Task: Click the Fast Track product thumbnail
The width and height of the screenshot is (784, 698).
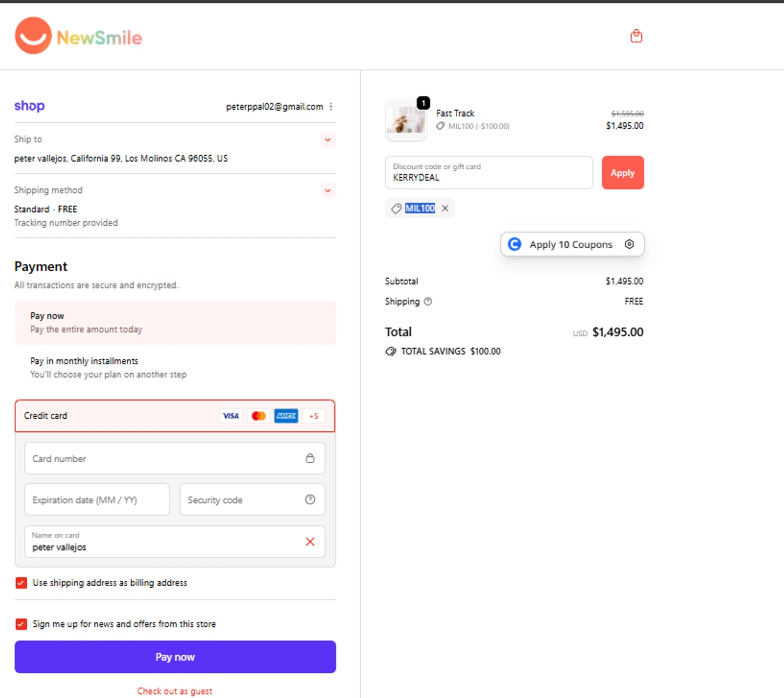Action: (x=406, y=120)
